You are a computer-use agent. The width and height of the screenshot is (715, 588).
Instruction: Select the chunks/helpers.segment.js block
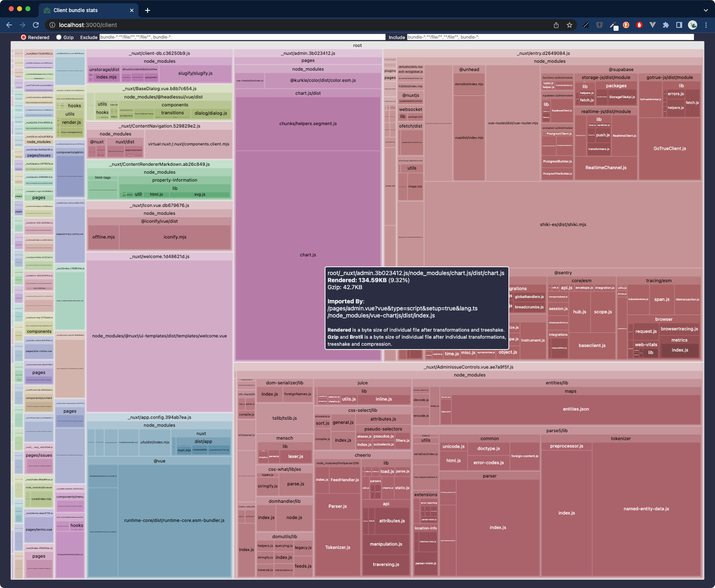pyautogui.click(x=308, y=123)
